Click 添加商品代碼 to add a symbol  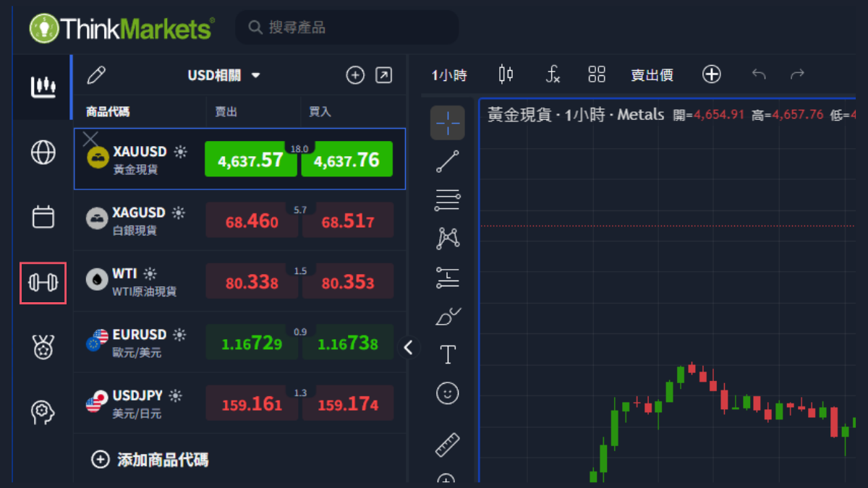150,459
